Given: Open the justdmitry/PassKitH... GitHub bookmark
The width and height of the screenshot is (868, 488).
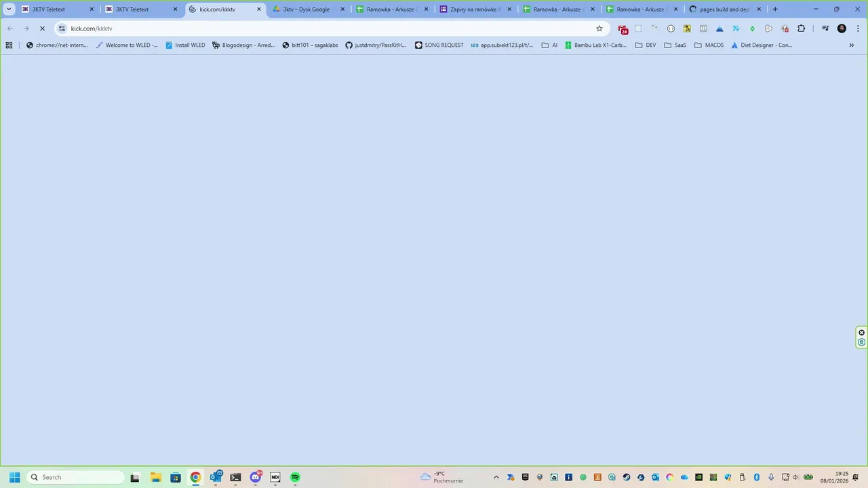Looking at the screenshot, I should click(x=376, y=45).
